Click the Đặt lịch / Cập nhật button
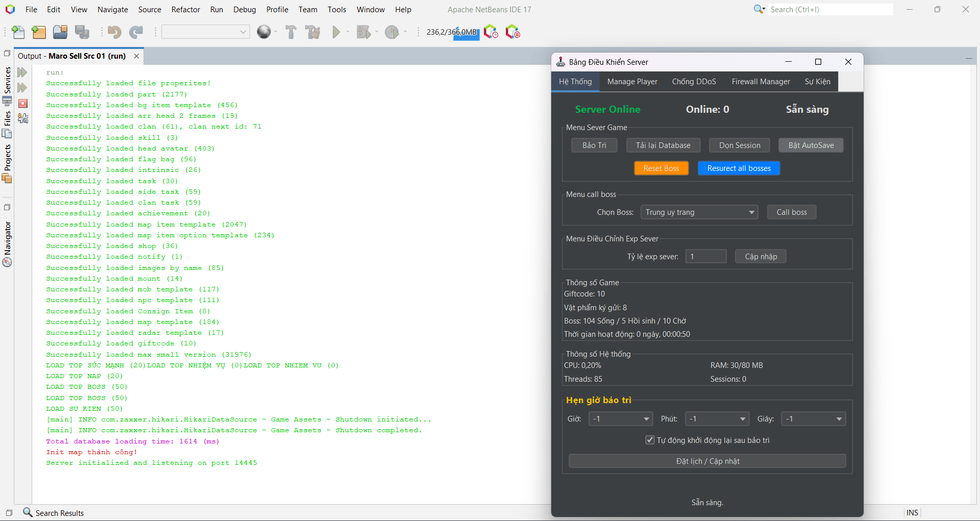The image size is (980, 521). (707, 461)
